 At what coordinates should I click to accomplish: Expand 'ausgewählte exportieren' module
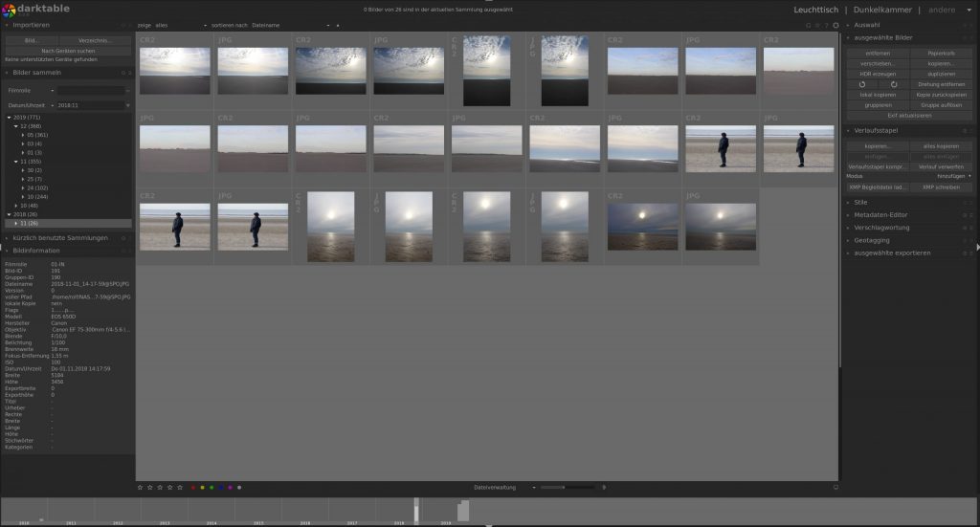(892, 253)
